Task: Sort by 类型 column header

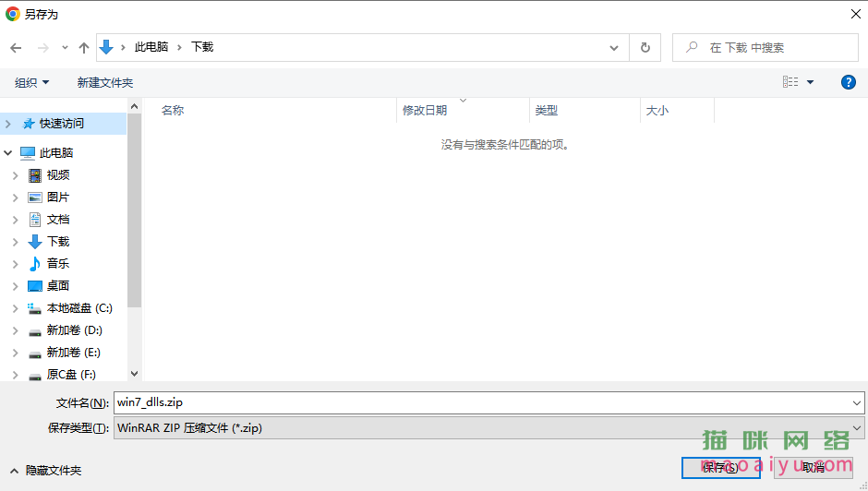Action: pyautogui.click(x=547, y=110)
